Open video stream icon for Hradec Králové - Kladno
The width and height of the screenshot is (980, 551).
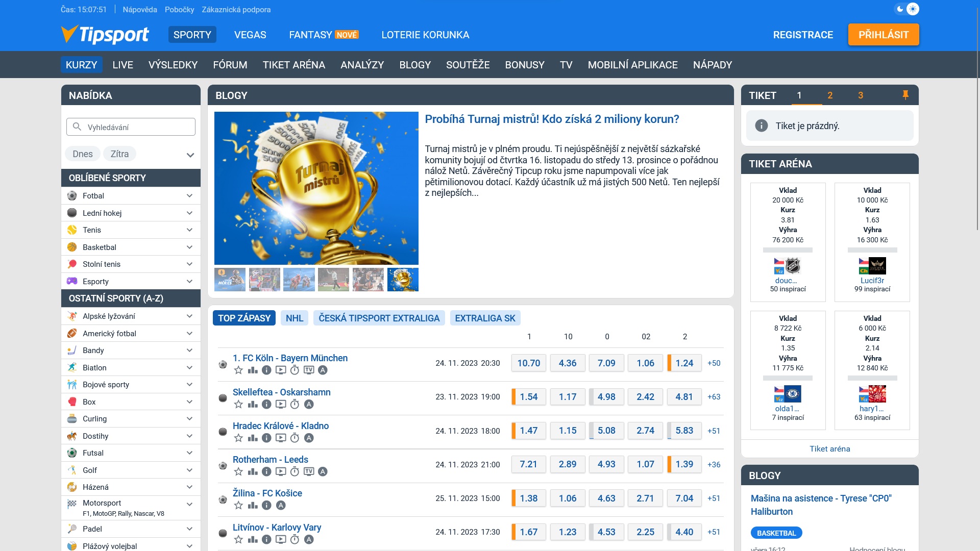click(x=281, y=438)
